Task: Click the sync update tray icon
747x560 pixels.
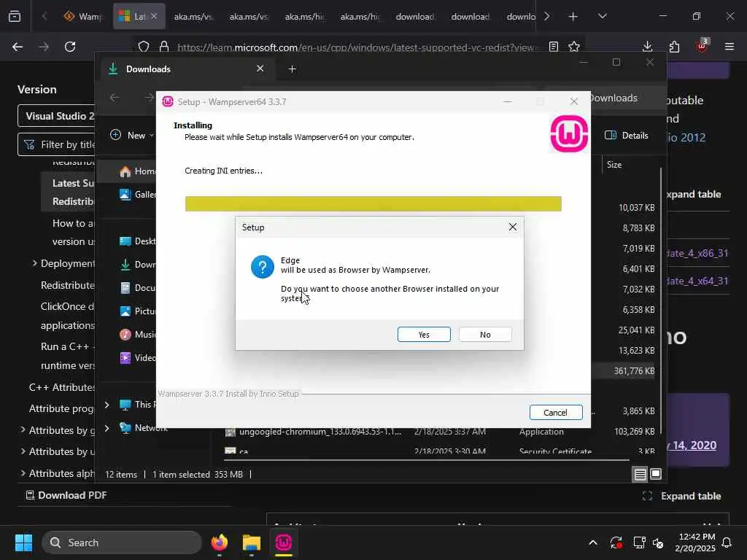Action: coord(616,542)
